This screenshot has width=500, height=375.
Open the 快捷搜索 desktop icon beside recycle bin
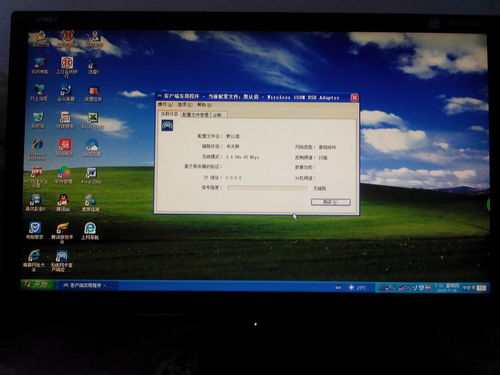[x=65, y=121]
